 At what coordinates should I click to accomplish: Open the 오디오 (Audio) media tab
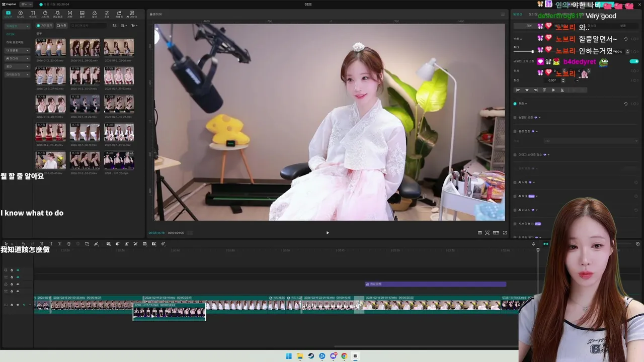click(x=21, y=14)
